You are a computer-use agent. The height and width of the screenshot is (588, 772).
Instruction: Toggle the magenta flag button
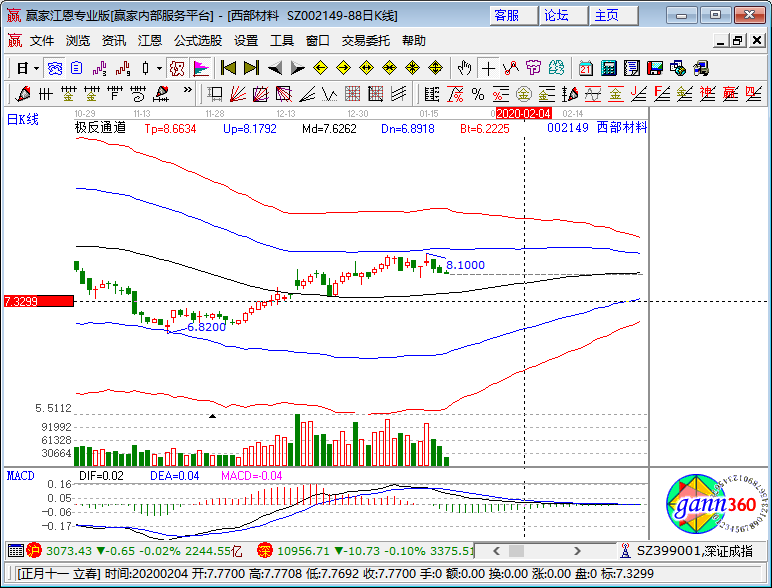pos(200,68)
